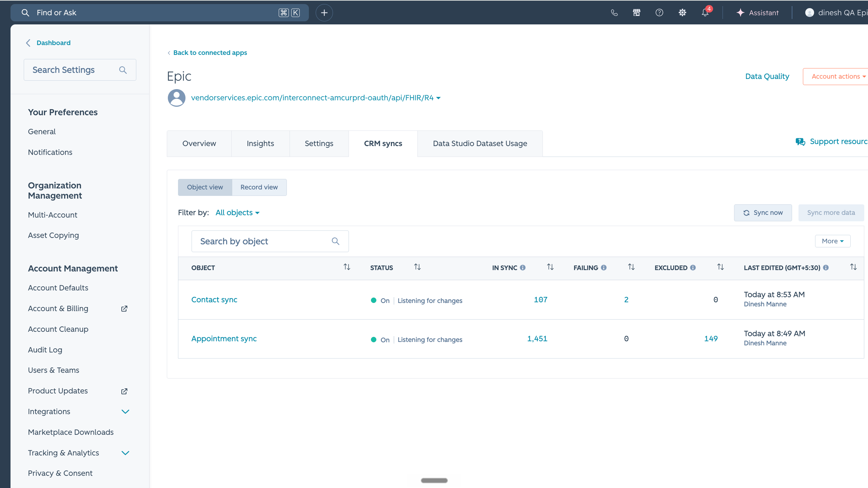
Task: Click the Last Edited info icon
Action: click(x=826, y=268)
